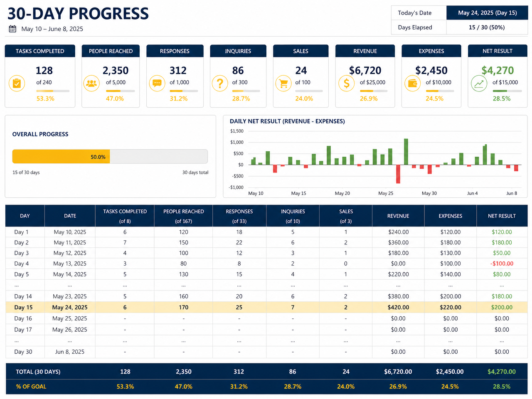Select the TASKS COMPLETED card header
The image size is (532, 399).
[x=40, y=51]
